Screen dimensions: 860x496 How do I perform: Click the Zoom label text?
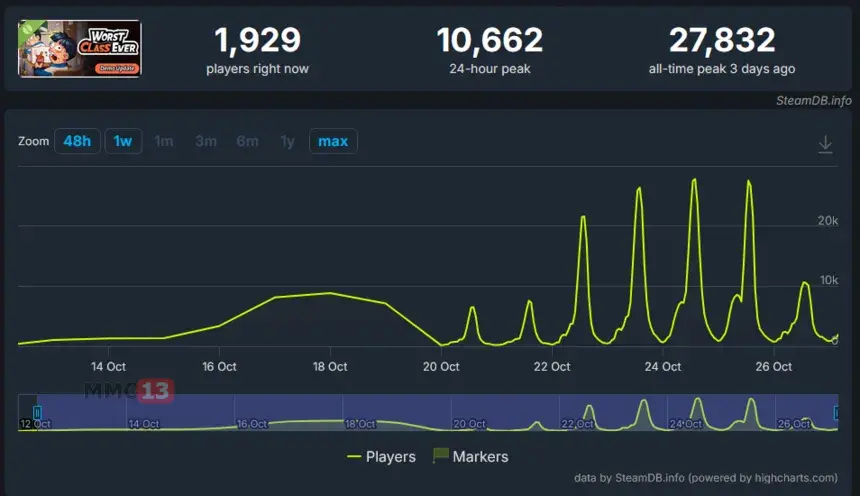[x=33, y=141]
